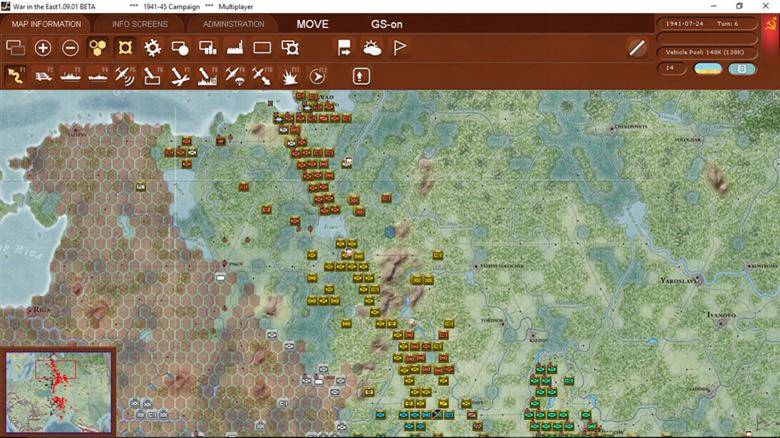Switch to the INFO SCREENS tab
This screenshot has height=438, width=780.
[x=140, y=24]
